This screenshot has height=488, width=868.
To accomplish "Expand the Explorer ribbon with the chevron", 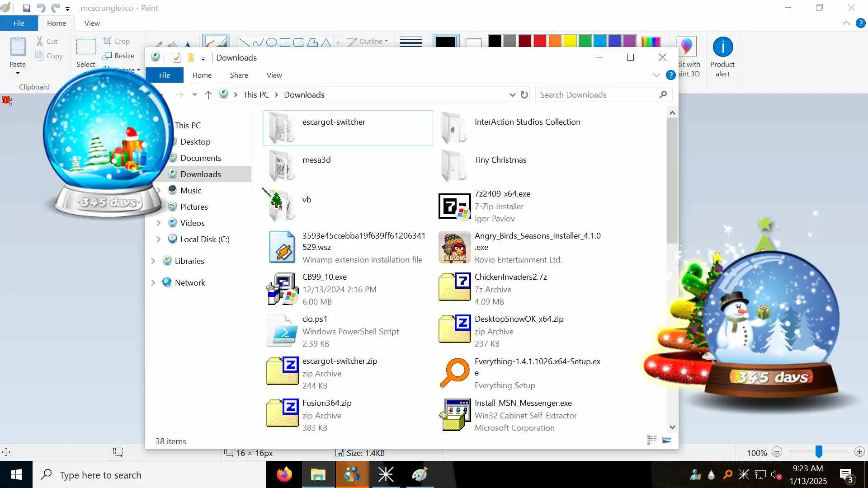I will pos(656,75).
